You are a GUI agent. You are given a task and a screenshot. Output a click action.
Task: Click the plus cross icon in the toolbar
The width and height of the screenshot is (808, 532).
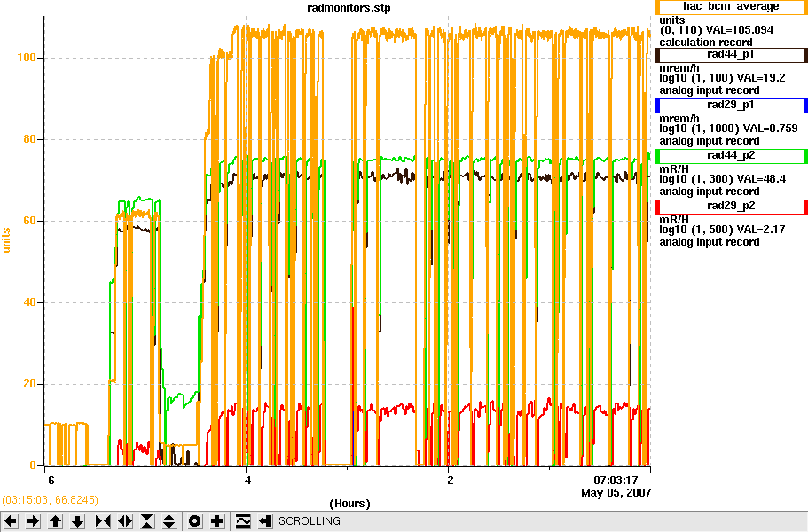click(216, 521)
